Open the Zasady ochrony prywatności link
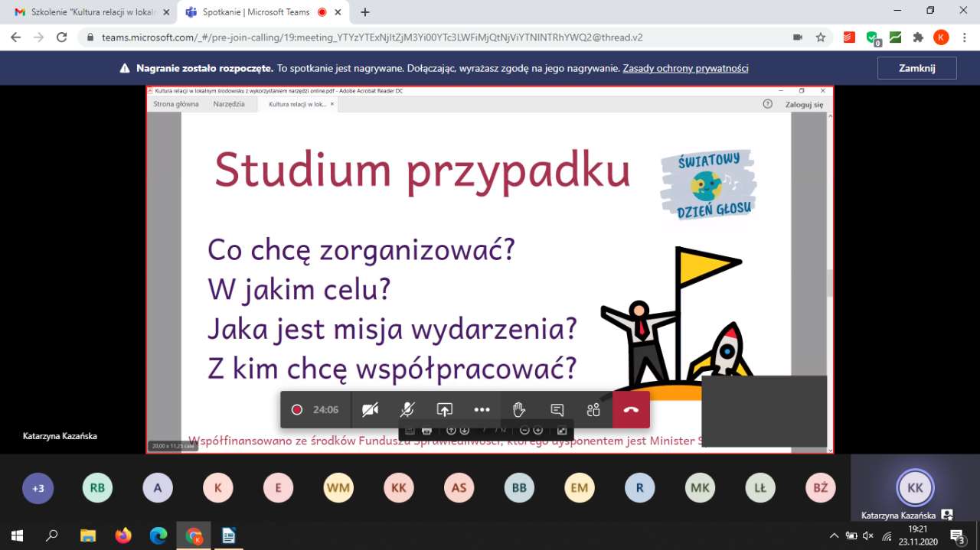The image size is (980, 550). [x=685, y=68]
